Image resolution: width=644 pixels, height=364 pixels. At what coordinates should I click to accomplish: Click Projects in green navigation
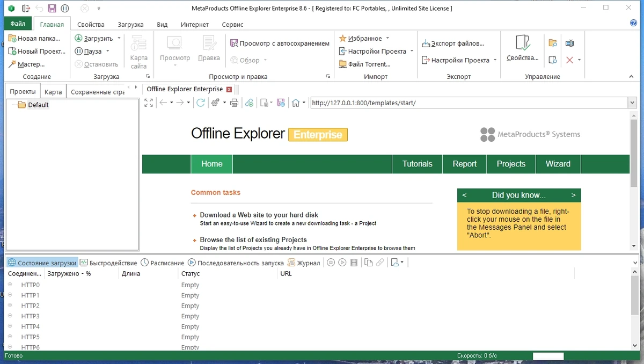511,164
